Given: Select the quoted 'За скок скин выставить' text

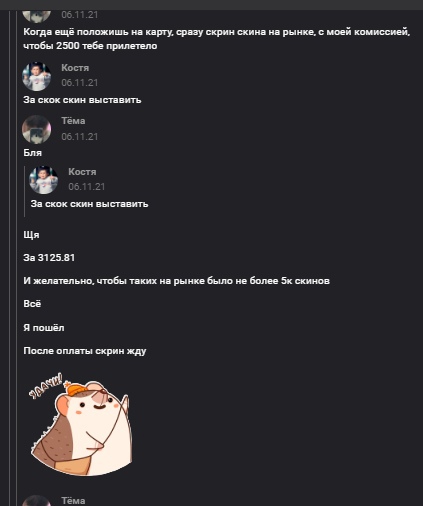Looking at the screenshot, I should [x=89, y=204].
